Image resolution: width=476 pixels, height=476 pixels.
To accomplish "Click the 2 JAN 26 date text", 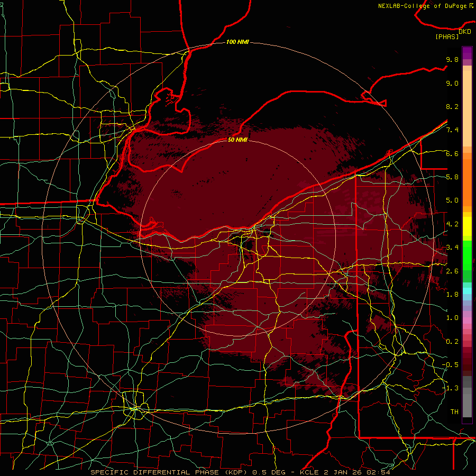I will click(x=344, y=472).
